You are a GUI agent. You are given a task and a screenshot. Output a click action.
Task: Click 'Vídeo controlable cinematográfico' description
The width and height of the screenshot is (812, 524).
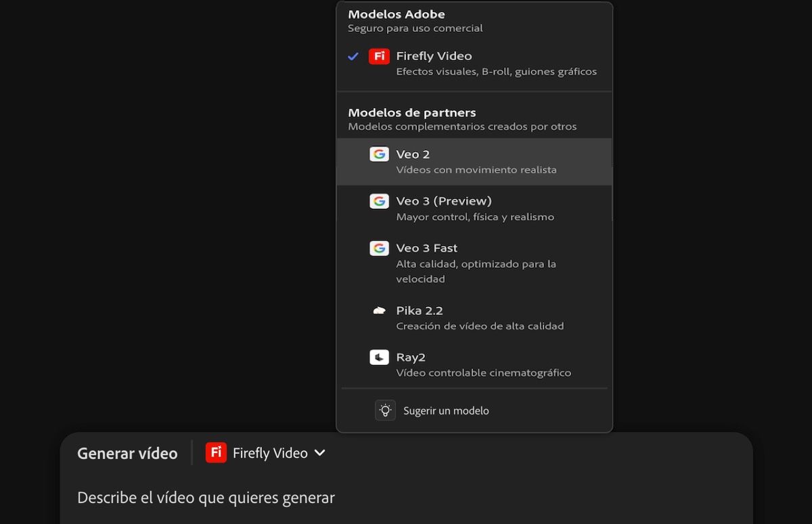click(484, 373)
